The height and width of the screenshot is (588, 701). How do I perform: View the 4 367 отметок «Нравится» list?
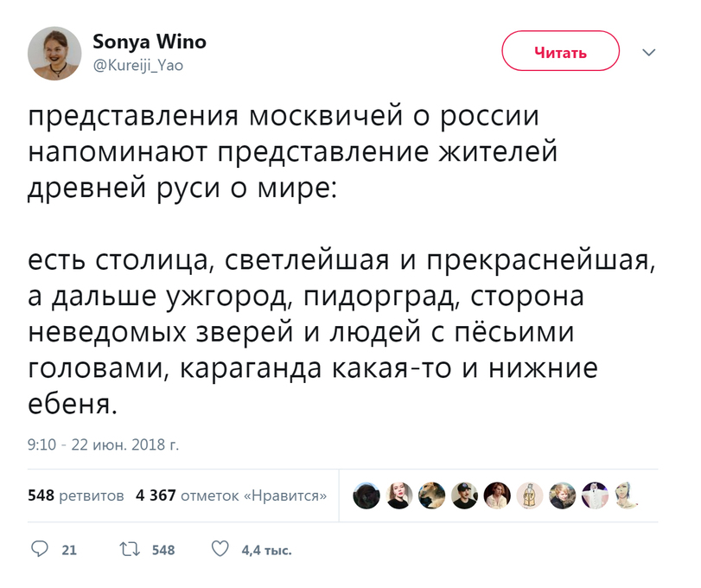pos(231,495)
